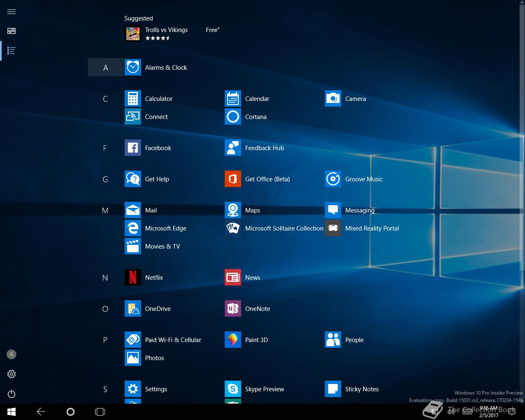Launch the Movies & TV icon
The image size is (525, 420).
pos(133,246)
